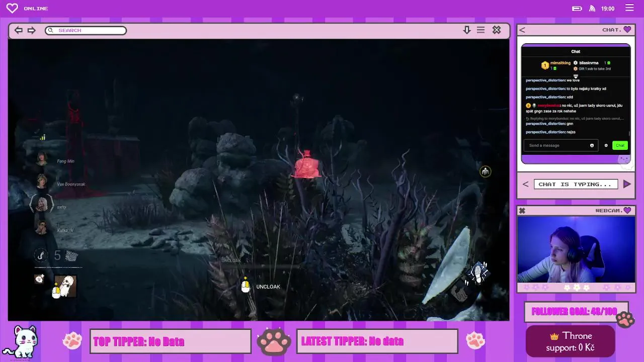Click the wifi signal icon in top bar
644x362 pixels.
tap(592, 9)
